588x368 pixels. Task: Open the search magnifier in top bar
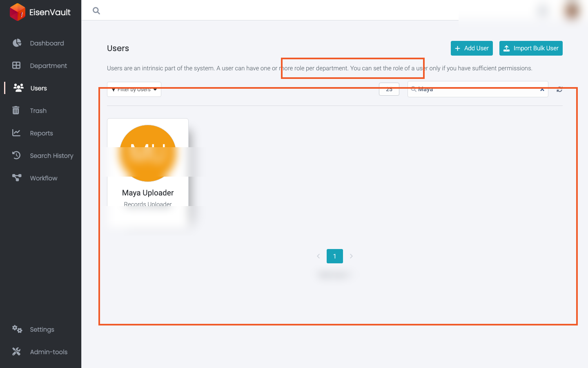pos(96,11)
